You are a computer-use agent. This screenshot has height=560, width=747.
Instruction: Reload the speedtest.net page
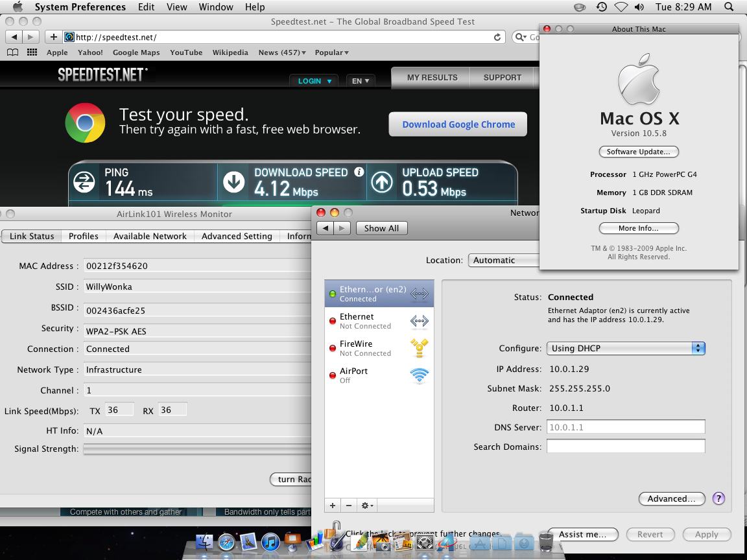[x=497, y=37]
